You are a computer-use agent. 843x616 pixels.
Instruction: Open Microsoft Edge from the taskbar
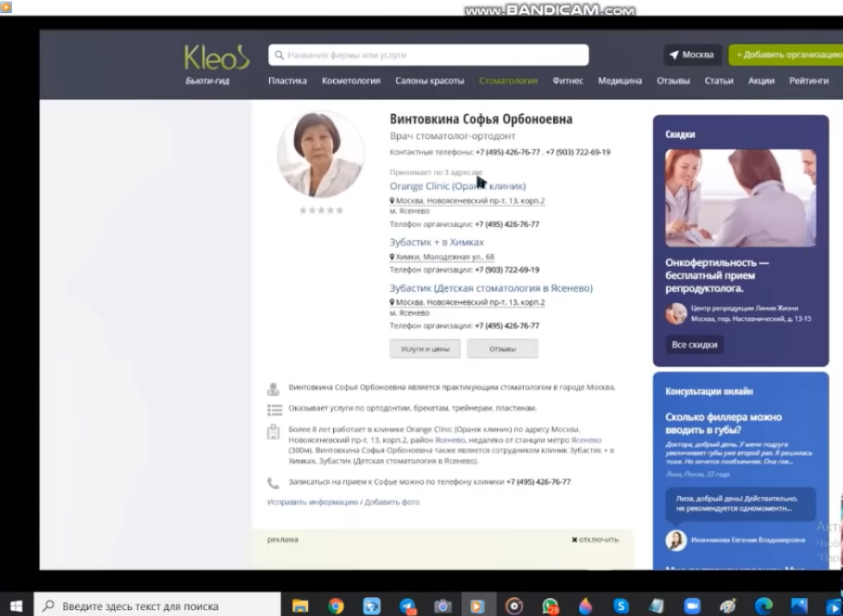coord(764,607)
